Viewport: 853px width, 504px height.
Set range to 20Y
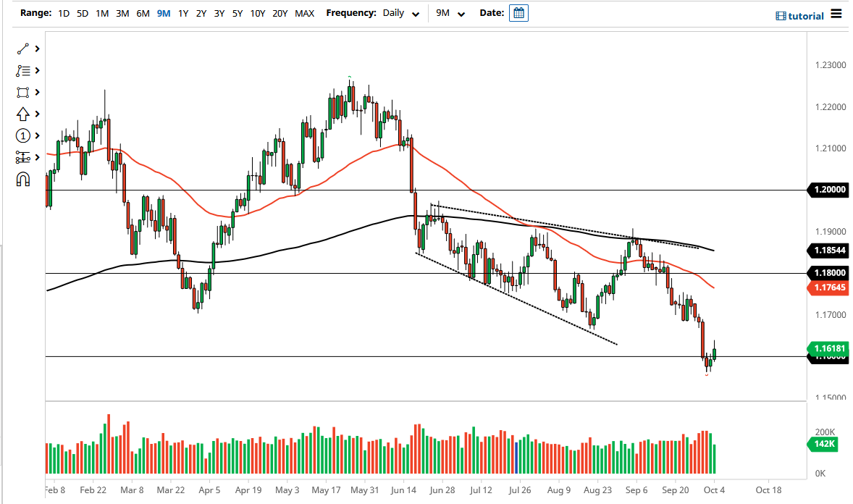(x=280, y=13)
